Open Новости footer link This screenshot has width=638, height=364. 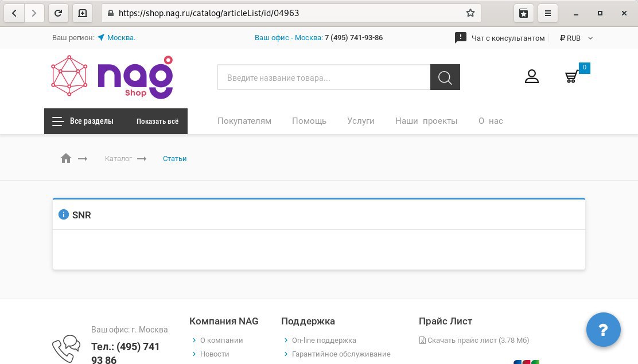[215, 354]
